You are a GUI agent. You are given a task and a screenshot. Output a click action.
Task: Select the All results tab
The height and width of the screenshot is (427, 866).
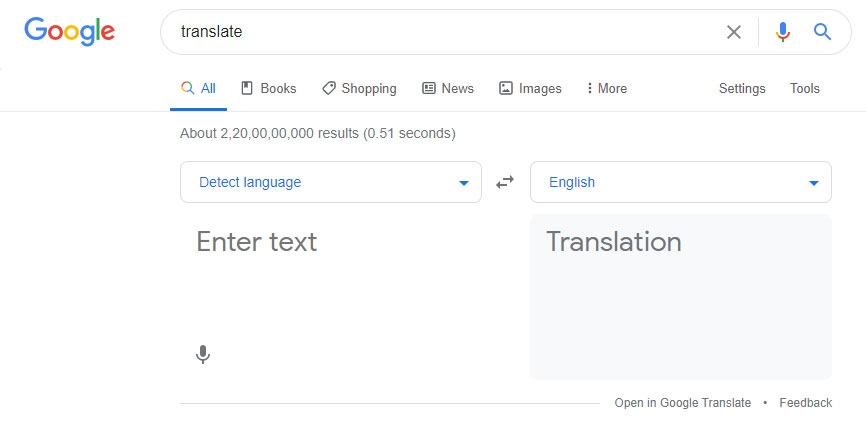[x=198, y=88]
